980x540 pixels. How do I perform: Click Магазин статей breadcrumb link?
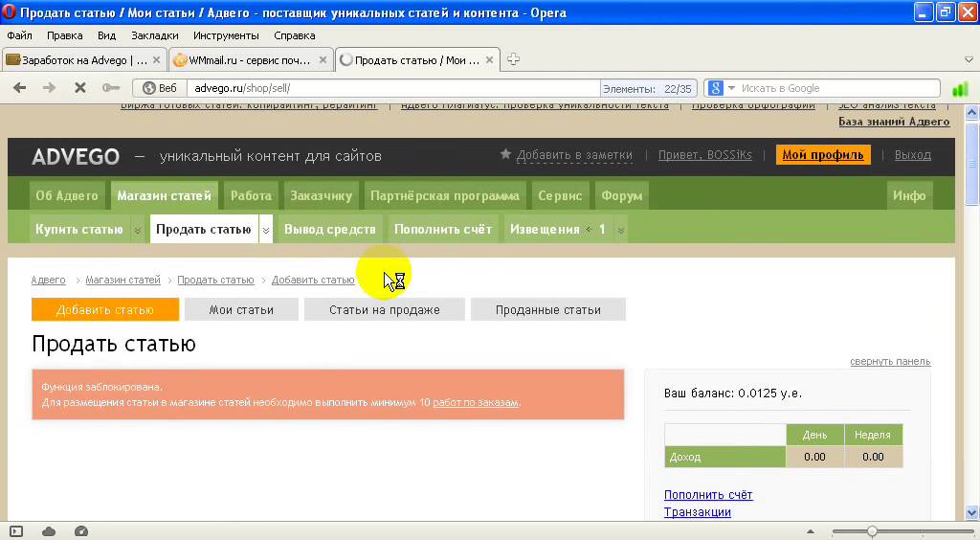click(123, 280)
